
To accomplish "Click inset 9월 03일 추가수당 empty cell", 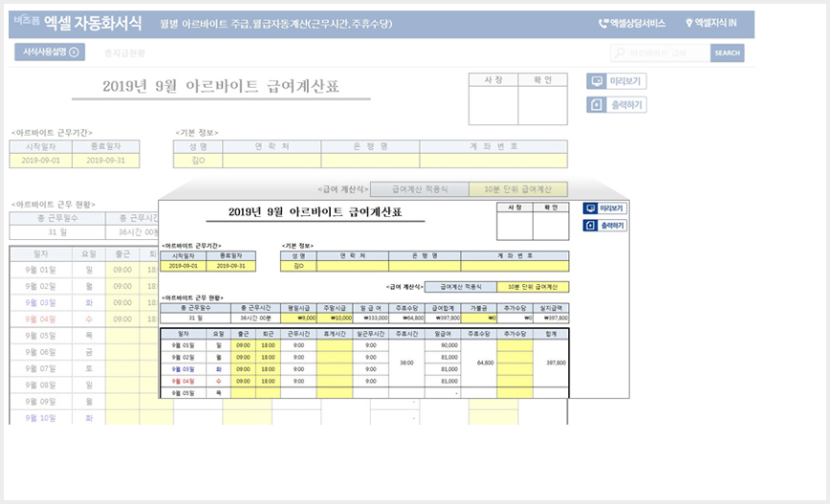I will [x=515, y=369].
